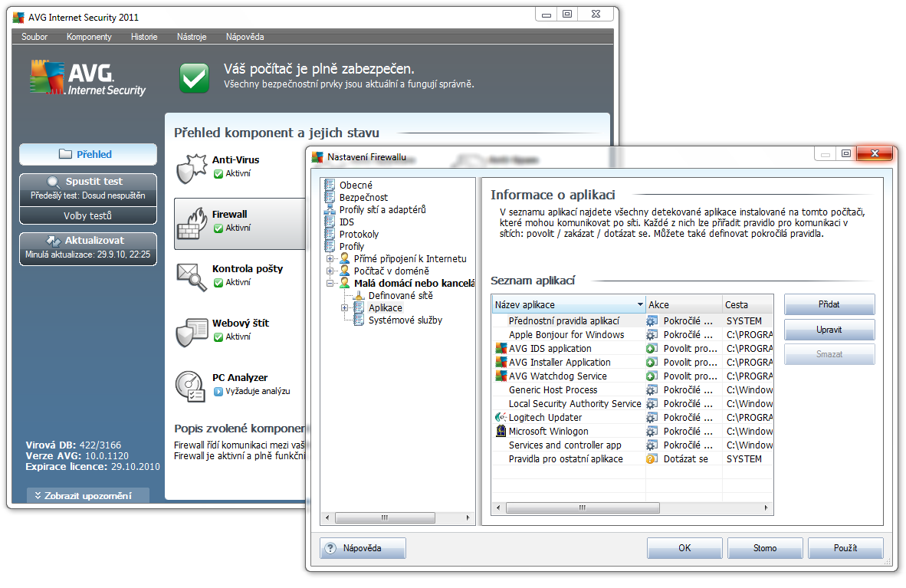Switch to the Přehled overview tab
This screenshot has width=906, height=588.
(88, 154)
